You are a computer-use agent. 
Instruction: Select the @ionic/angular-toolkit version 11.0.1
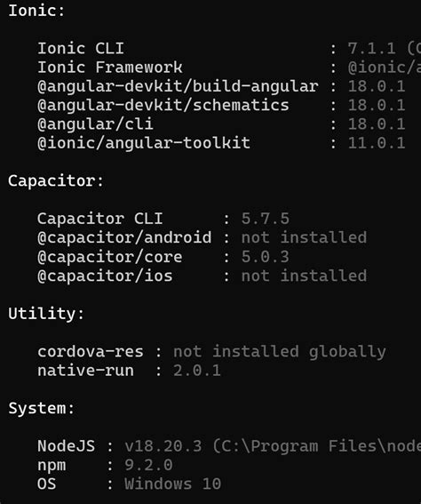click(x=377, y=143)
